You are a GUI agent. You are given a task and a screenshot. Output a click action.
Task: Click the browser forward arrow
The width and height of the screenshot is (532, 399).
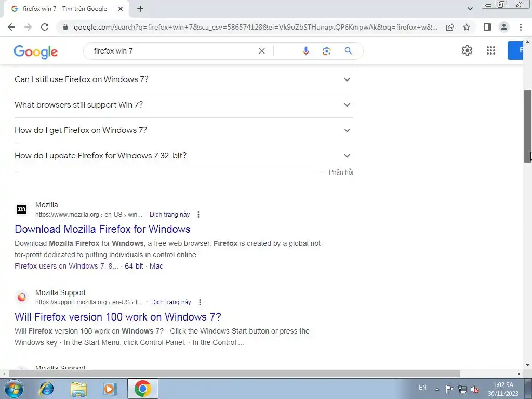click(28, 27)
